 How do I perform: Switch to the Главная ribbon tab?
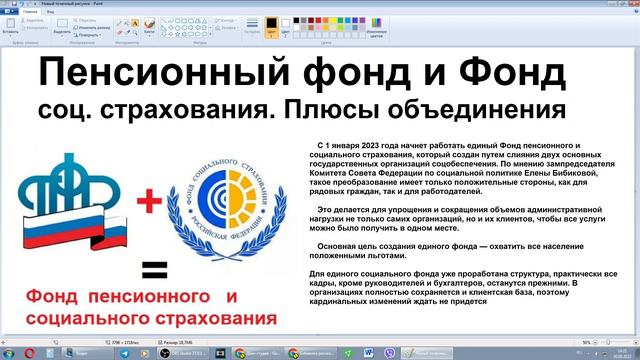[x=30, y=12]
